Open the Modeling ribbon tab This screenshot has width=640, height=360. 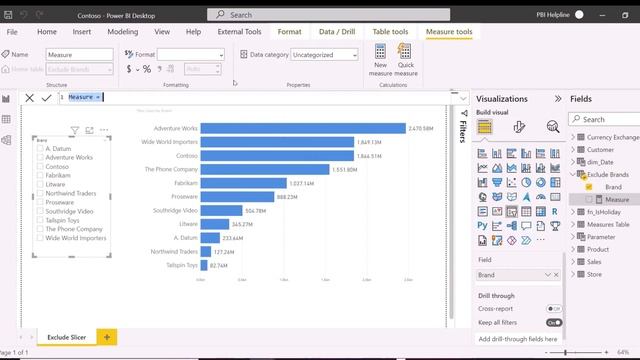122,32
